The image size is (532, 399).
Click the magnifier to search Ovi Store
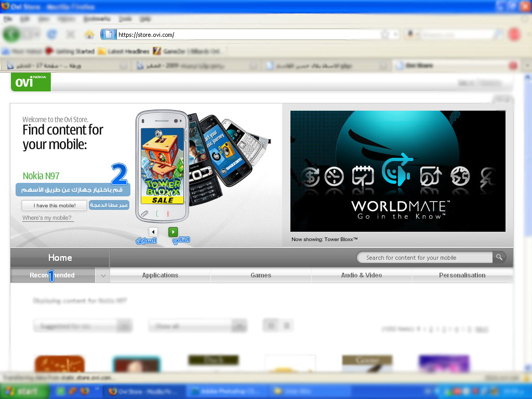click(x=499, y=257)
